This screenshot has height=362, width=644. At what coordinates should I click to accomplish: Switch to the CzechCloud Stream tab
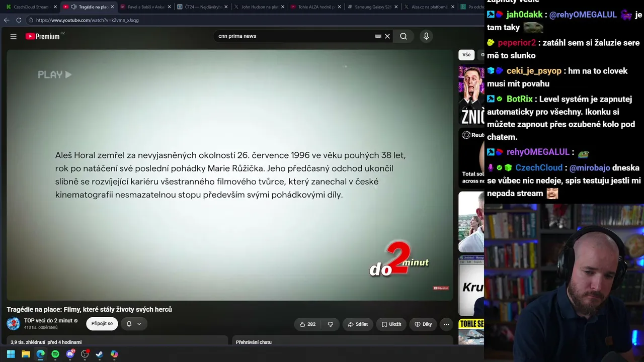(x=31, y=7)
